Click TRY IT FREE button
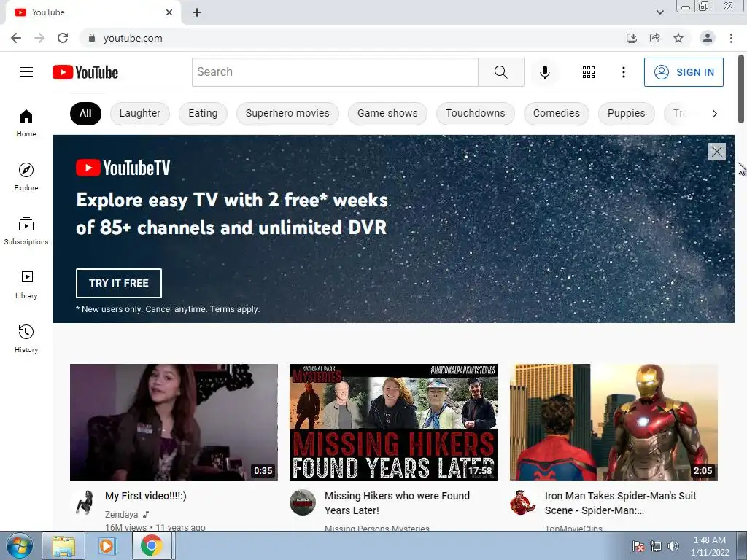Viewport: 747px width, 560px height. [x=119, y=283]
